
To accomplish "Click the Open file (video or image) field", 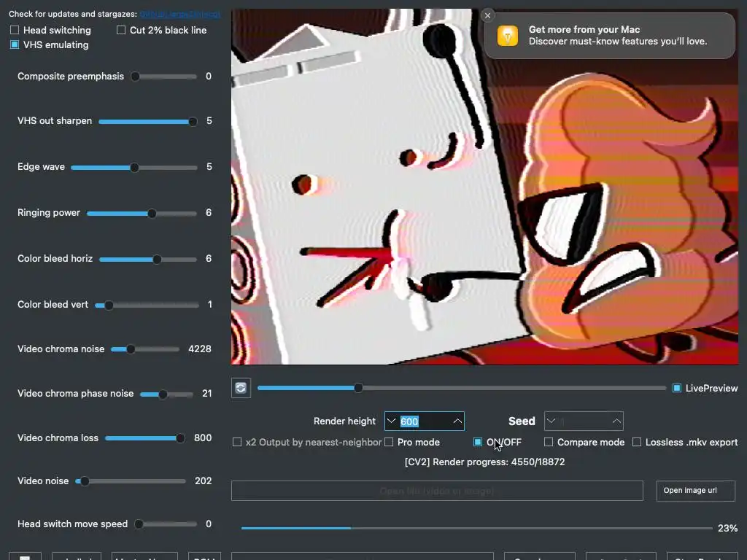I will click(437, 491).
